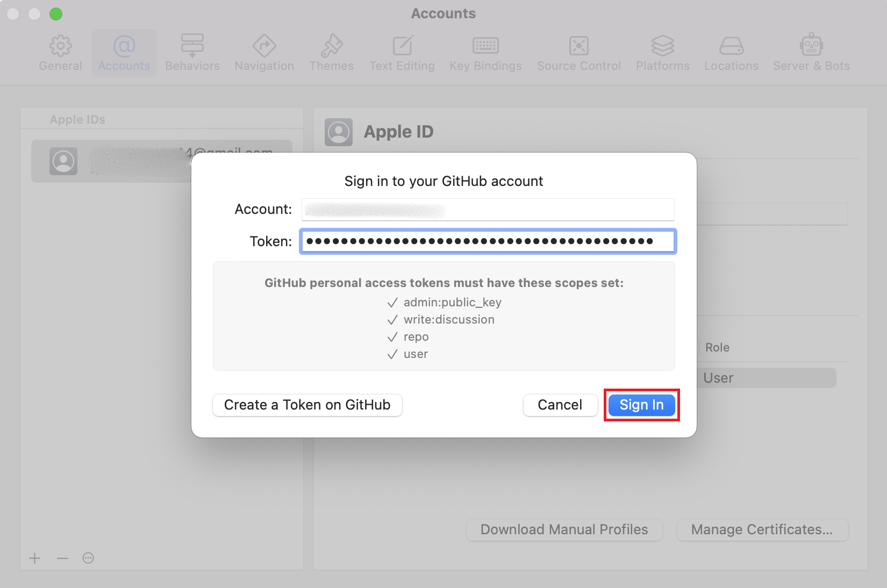The height and width of the screenshot is (588, 887).
Task: Select the Accounts preferences tab
Action: [x=124, y=53]
